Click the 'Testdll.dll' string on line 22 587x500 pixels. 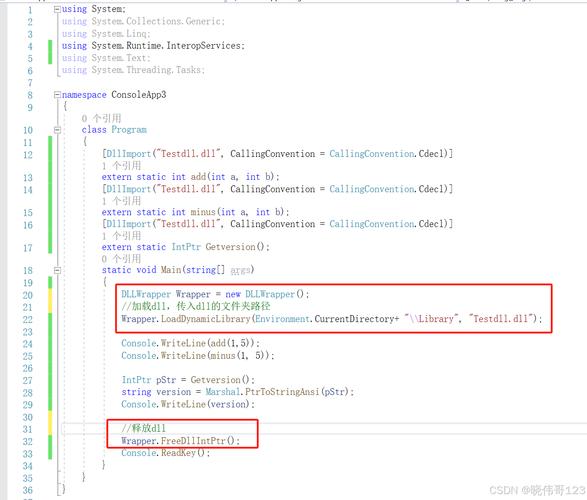pos(501,319)
